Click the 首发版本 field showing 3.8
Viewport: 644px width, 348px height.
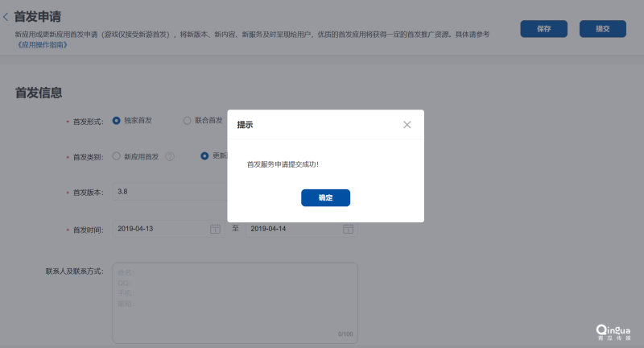click(170, 192)
